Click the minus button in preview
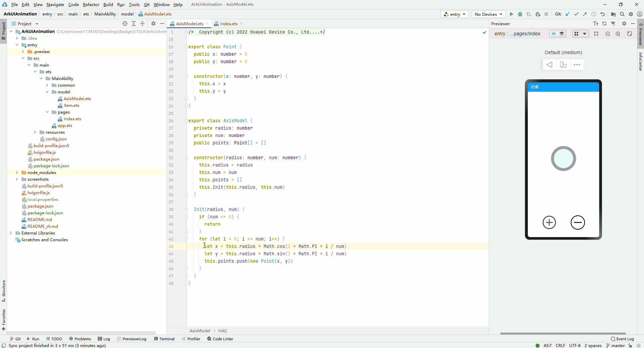The image size is (644, 348). tap(578, 222)
